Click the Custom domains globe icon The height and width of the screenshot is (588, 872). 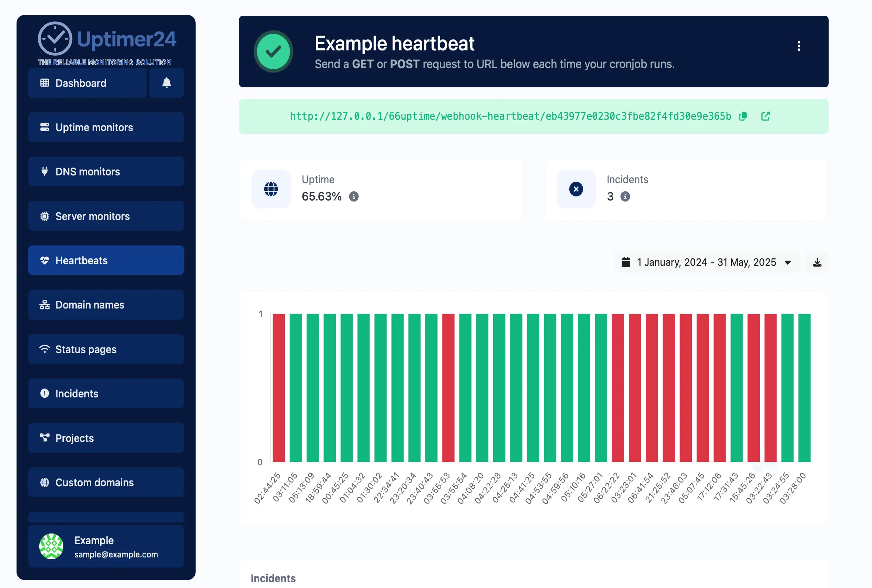pyautogui.click(x=45, y=482)
